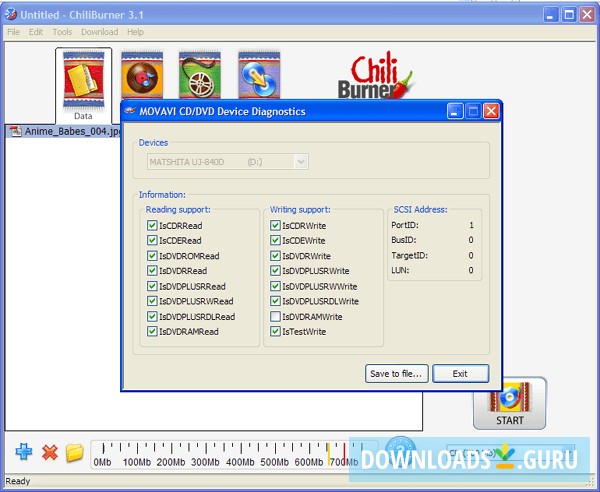This screenshot has height=492, width=600.
Task: Click the yellow capacity marker on the gauge
Action: [x=328, y=454]
